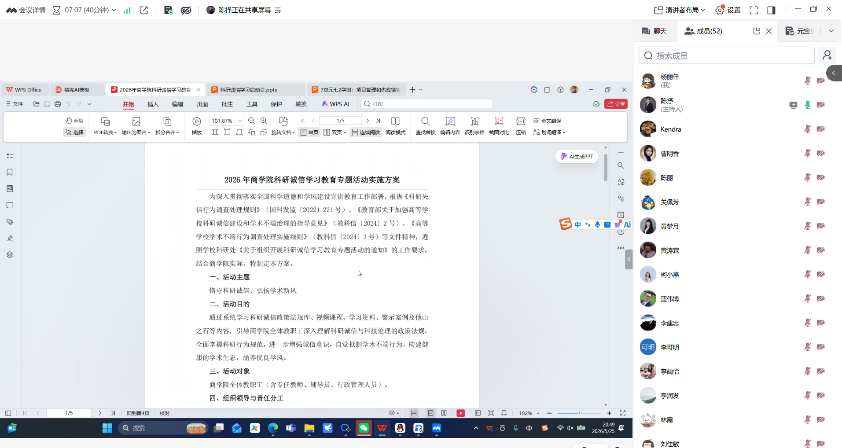
Task: Open the share/export icon in top bar
Action: pos(144,10)
